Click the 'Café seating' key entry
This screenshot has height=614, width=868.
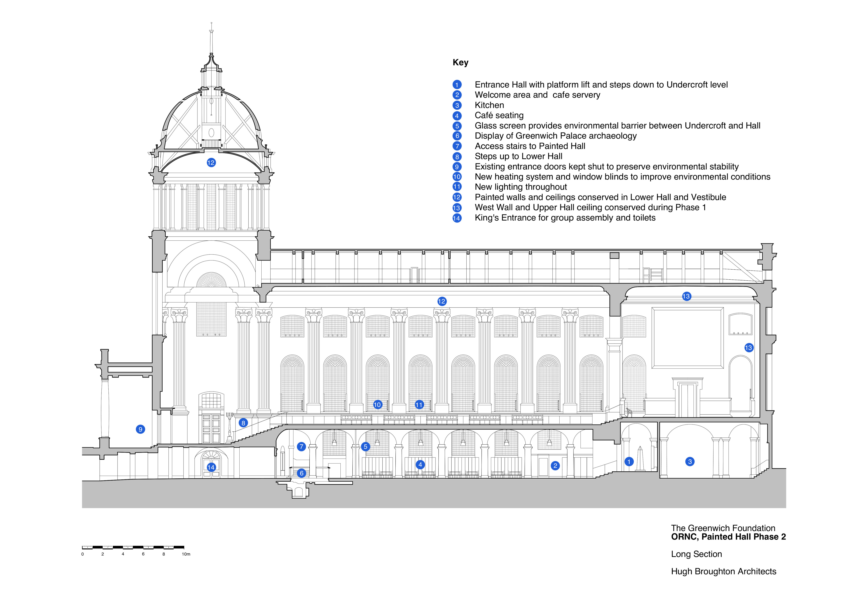click(x=499, y=115)
